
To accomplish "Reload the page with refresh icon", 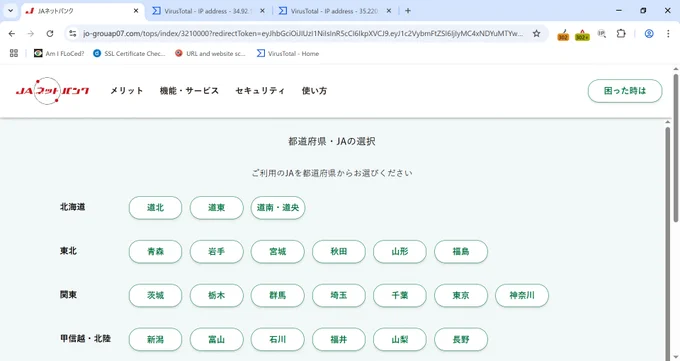I will click(x=50, y=33).
